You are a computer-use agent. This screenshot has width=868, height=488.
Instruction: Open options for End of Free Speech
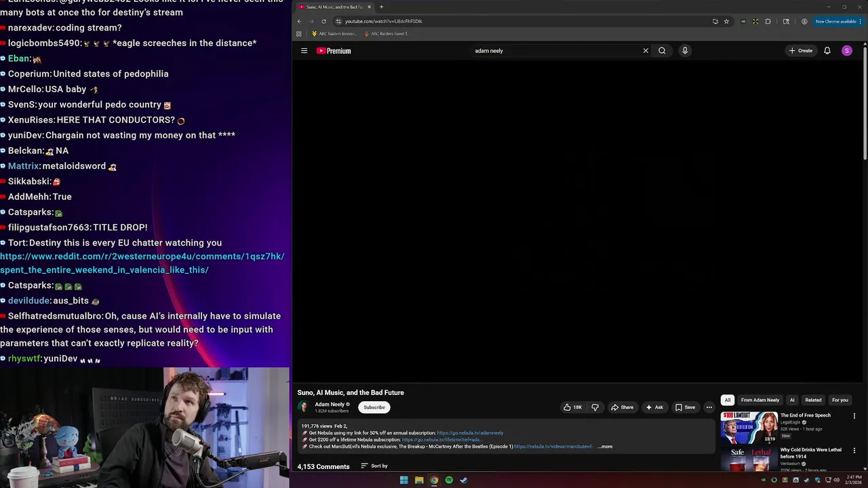point(854,416)
